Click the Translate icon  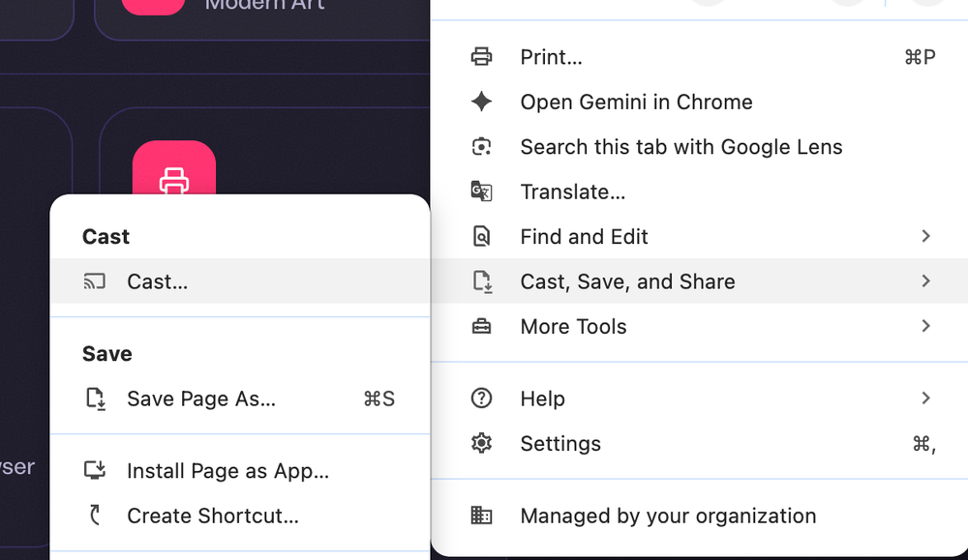tap(481, 192)
